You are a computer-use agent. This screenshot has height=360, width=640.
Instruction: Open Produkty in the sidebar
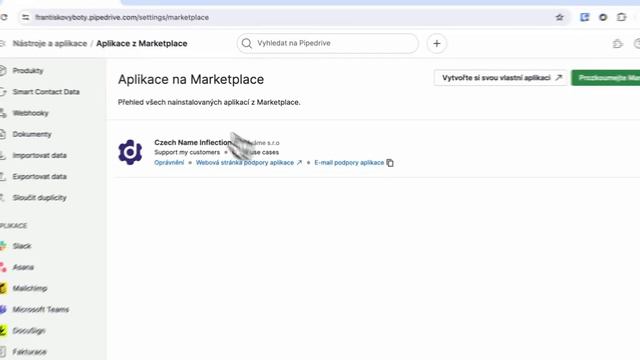click(27, 71)
